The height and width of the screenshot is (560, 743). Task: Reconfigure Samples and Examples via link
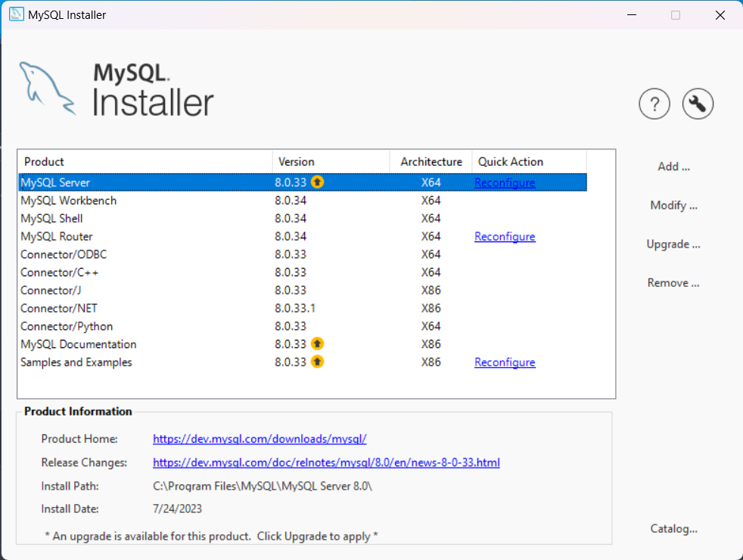[505, 362]
